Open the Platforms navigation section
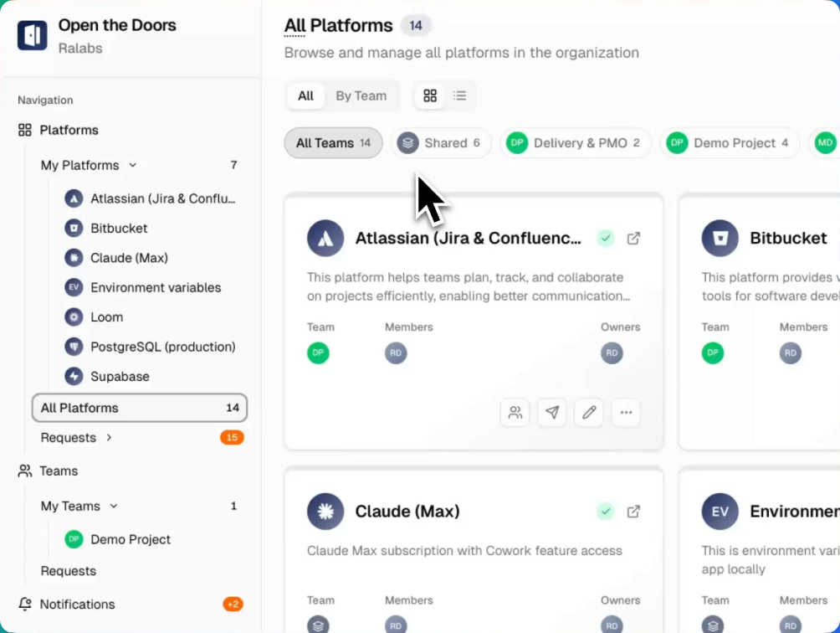The image size is (840, 633). point(69,131)
